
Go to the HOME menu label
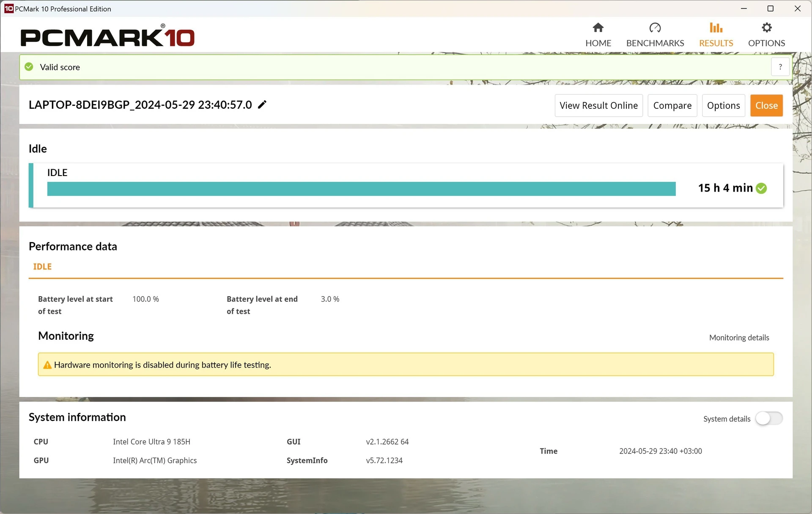tap(598, 43)
